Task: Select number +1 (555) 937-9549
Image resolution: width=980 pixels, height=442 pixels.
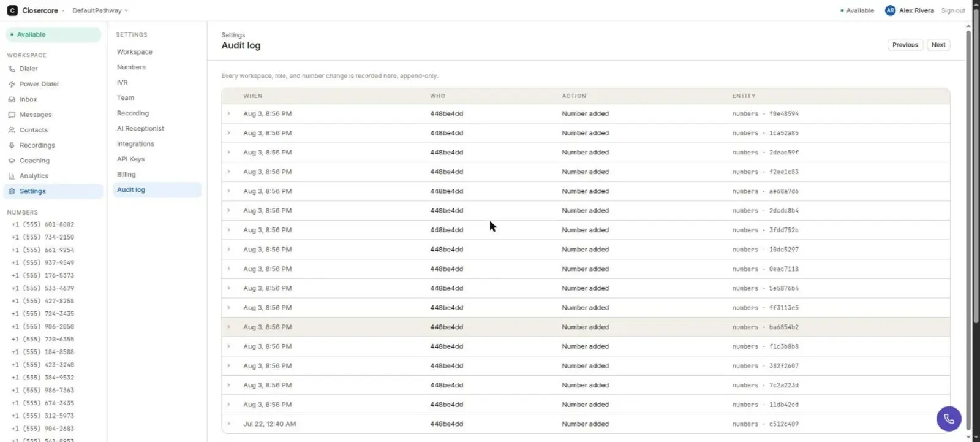Action: point(43,263)
